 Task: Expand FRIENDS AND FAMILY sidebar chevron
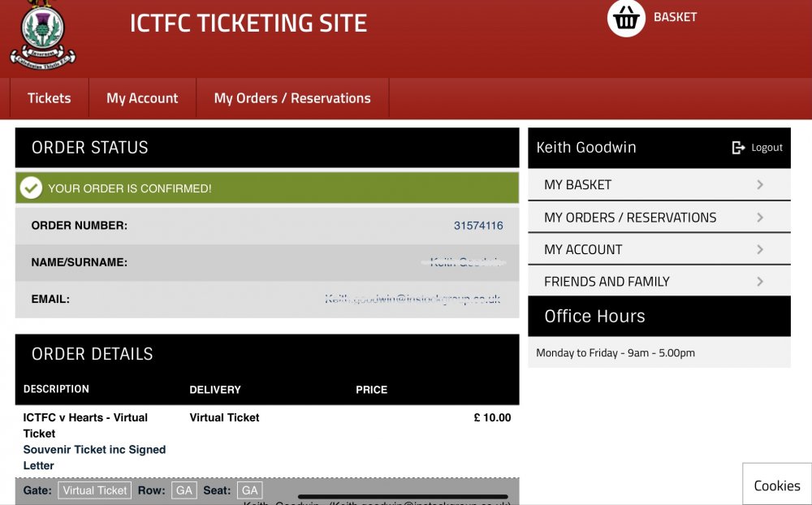coord(760,281)
